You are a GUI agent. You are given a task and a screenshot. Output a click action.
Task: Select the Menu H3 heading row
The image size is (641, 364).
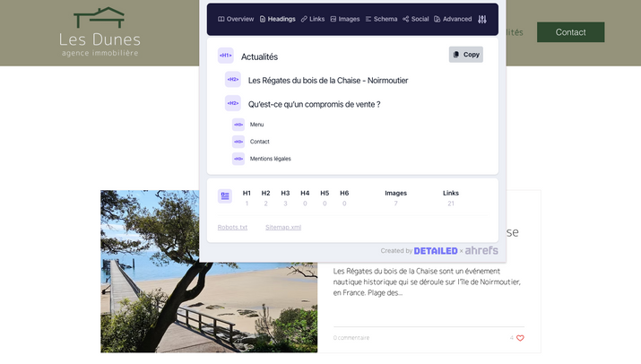tap(256, 125)
